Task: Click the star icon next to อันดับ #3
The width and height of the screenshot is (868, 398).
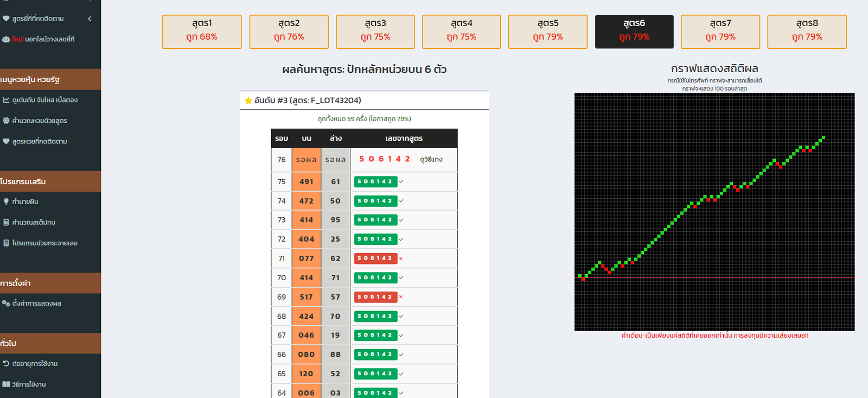Action: [248, 100]
